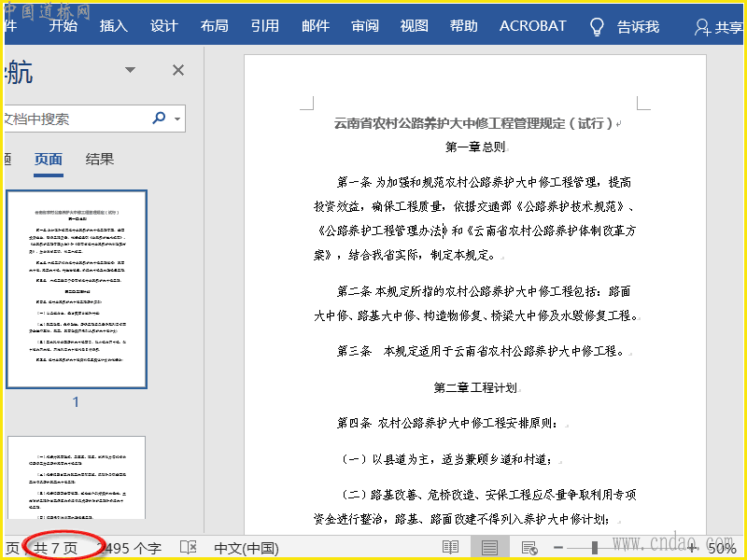Switch to the 结果 navigation tab
747x560 pixels.
coord(100,159)
